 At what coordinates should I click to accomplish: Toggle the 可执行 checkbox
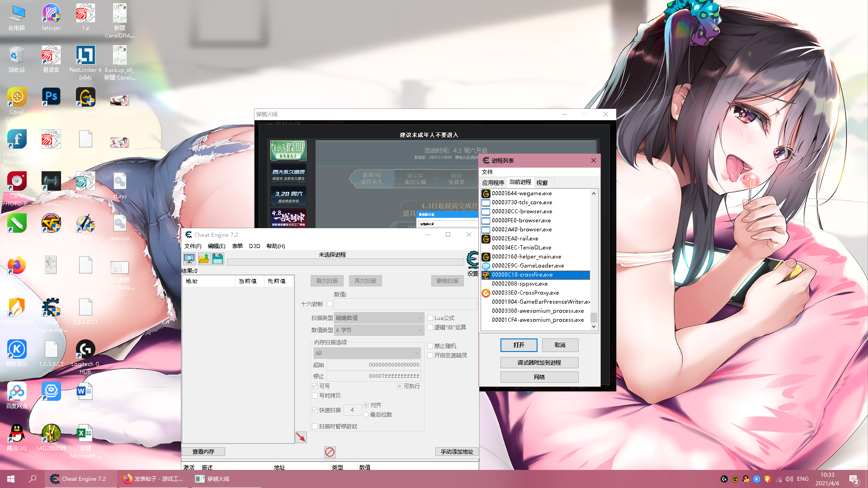[399, 386]
